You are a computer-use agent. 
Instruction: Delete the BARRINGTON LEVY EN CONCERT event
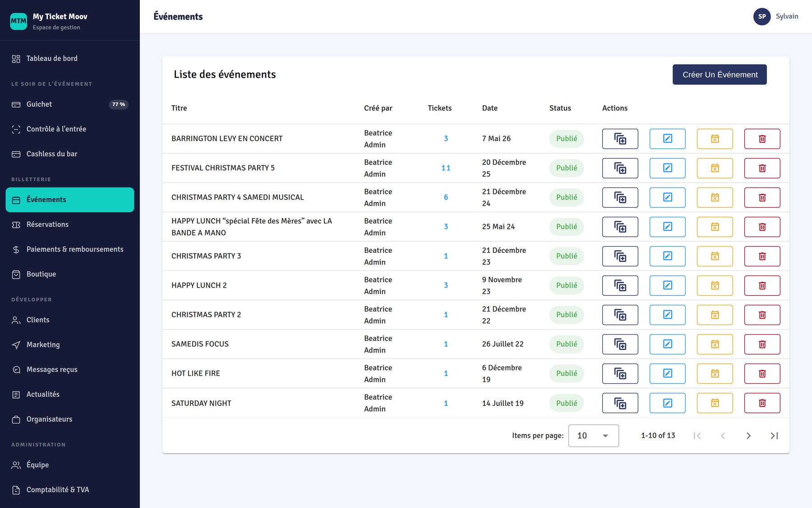(x=762, y=139)
